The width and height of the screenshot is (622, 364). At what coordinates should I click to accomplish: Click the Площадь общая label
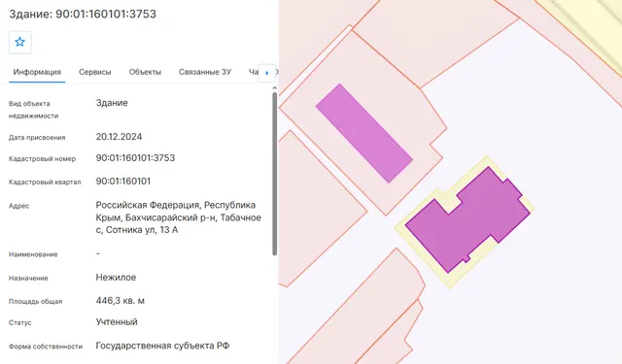(35, 302)
